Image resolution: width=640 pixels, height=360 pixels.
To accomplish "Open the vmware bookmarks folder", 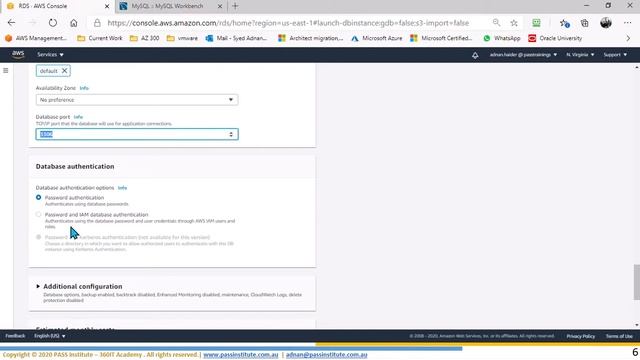I will click(182, 38).
